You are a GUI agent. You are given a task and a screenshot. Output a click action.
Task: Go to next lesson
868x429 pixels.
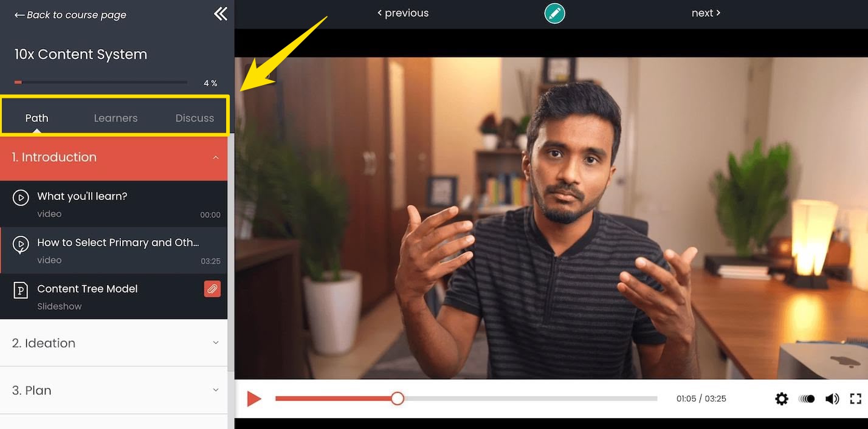[706, 13]
